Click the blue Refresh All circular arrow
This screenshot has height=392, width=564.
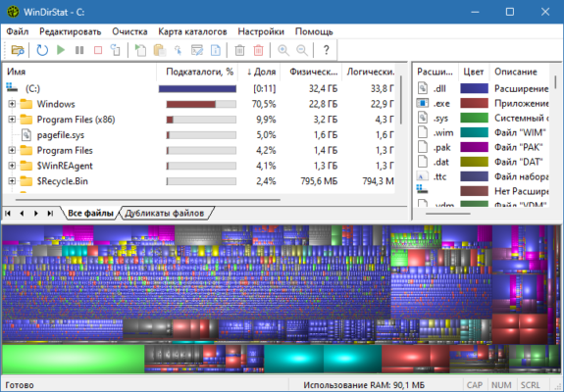click(42, 50)
